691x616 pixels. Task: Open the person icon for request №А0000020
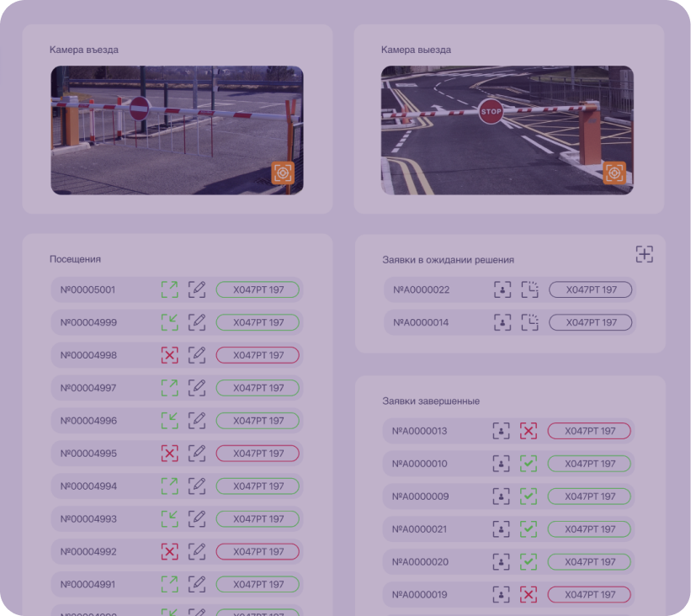click(501, 562)
